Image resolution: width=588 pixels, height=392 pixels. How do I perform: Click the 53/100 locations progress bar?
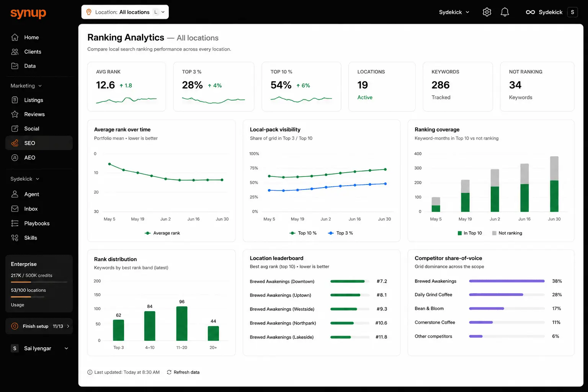click(x=28, y=297)
